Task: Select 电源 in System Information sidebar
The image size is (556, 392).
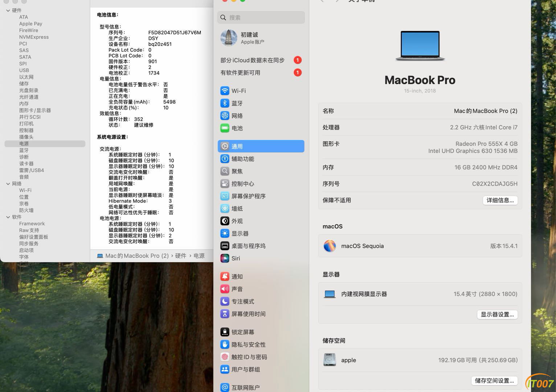Action: [45, 144]
